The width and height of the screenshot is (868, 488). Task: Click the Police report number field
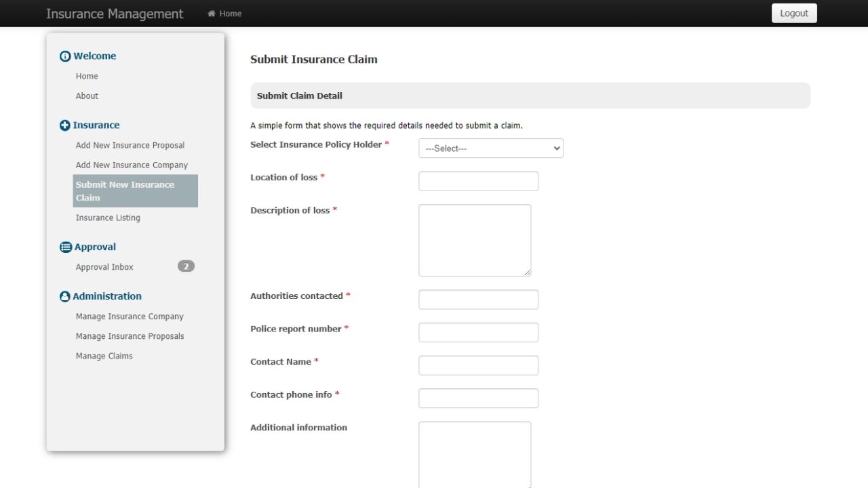point(478,333)
